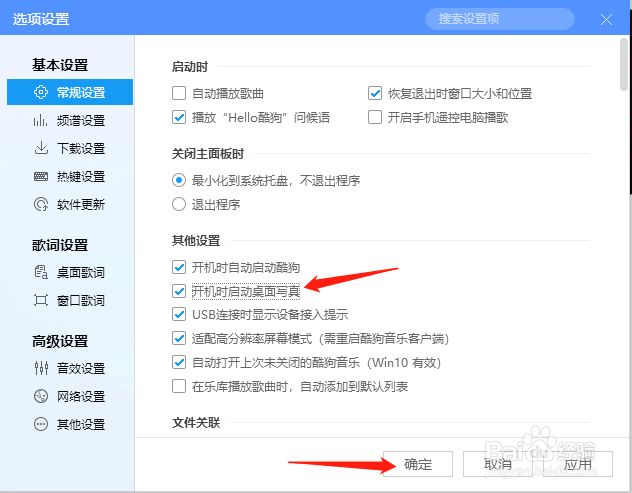Enable 开启手机遥控电脑播歌 checkbox
This screenshot has height=493, width=632.
(375, 117)
